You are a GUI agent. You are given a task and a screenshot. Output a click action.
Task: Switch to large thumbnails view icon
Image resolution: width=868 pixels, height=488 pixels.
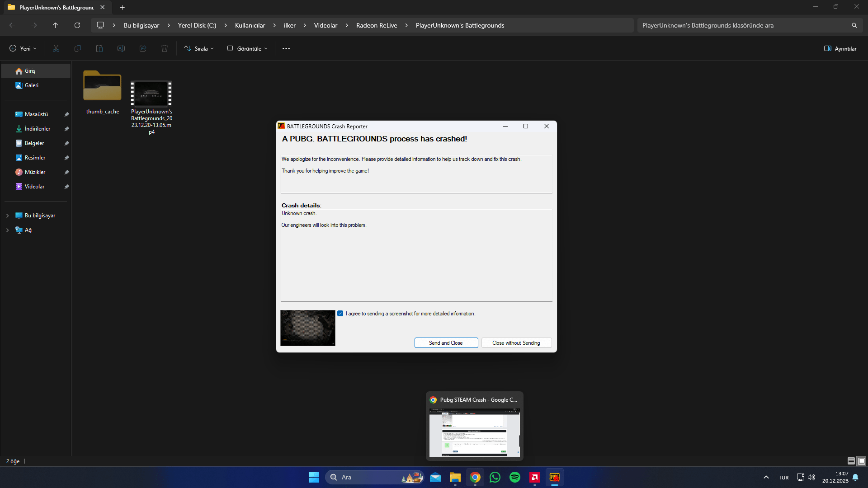click(x=862, y=461)
